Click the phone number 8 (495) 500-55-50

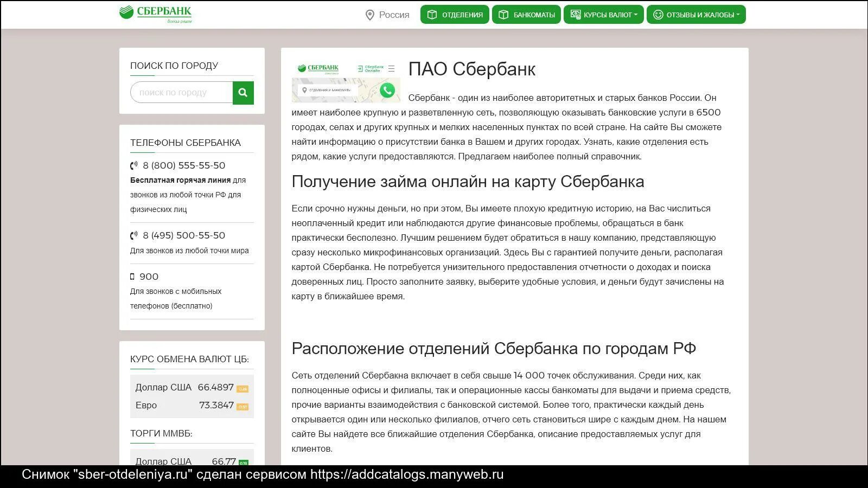pos(184,235)
